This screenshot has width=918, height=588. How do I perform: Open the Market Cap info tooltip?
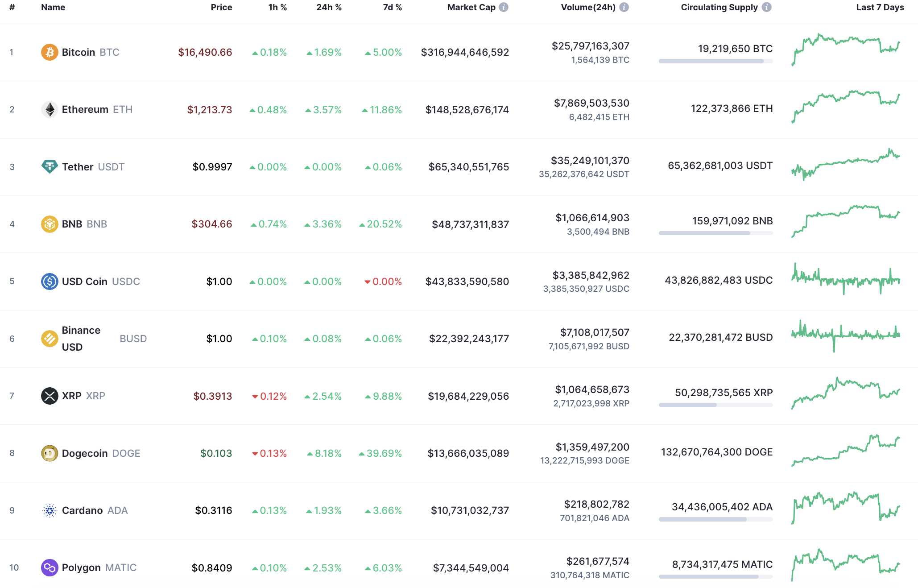point(504,7)
